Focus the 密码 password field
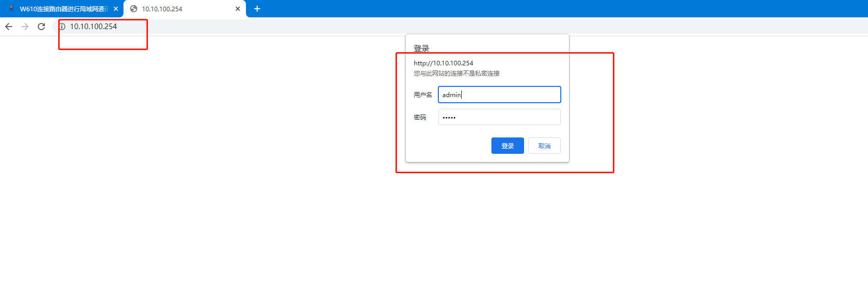The width and height of the screenshot is (868, 303). click(499, 117)
